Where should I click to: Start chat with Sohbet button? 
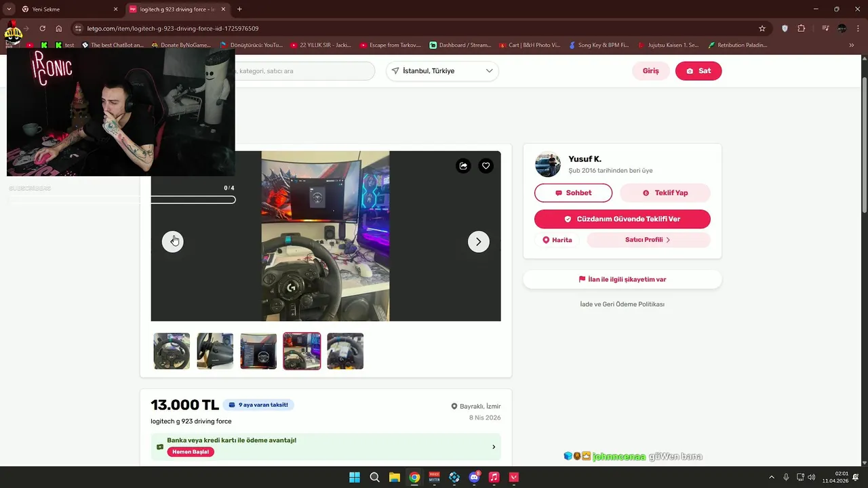pyautogui.click(x=573, y=193)
